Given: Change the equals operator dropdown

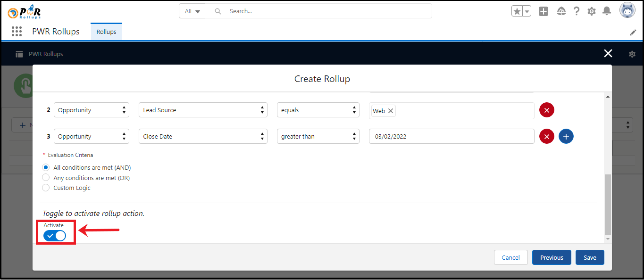Looking at the screenshot, I should tap(318, 110).
